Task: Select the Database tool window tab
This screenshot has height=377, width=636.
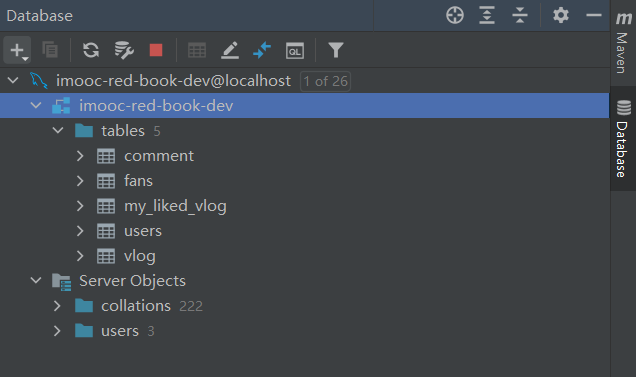Action: (623, 138)
